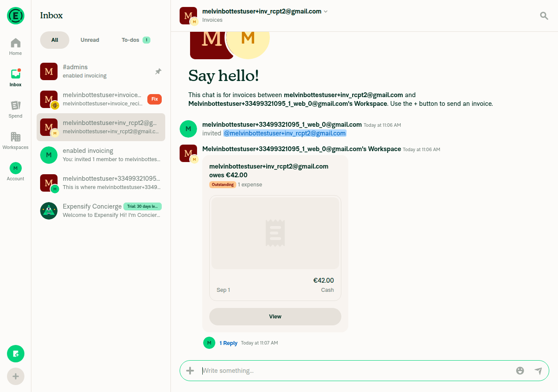Open the Workspaces section
This screenshot has height=392, width=558.
tap(16, 141)
